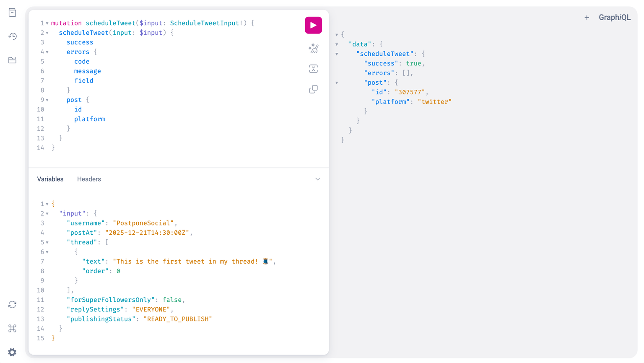The height and width of the screenshot is (363, 644).
Task: Fold the post block in query editor
Action: pos(47,100)
